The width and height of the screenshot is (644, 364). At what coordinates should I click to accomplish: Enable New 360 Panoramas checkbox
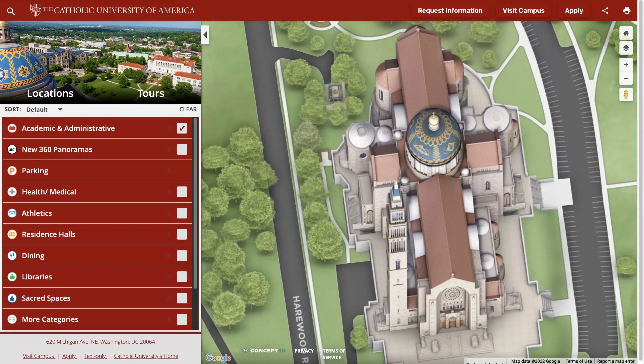click(182, 149)
